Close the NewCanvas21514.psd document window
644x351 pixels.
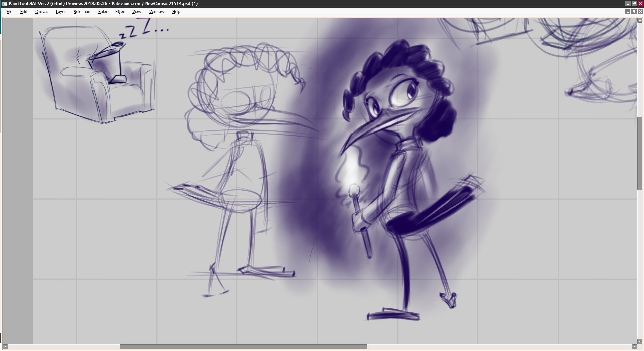coord(640,11)
